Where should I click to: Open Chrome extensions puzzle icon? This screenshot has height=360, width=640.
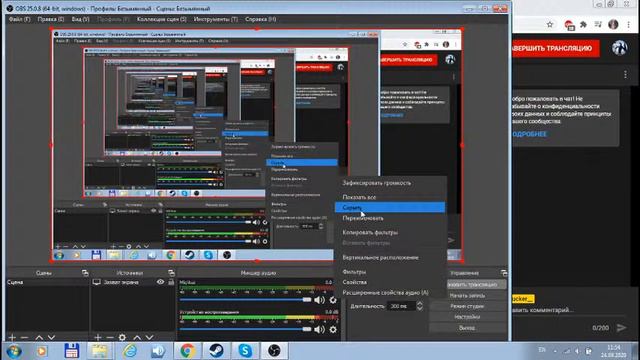[583, 24]
